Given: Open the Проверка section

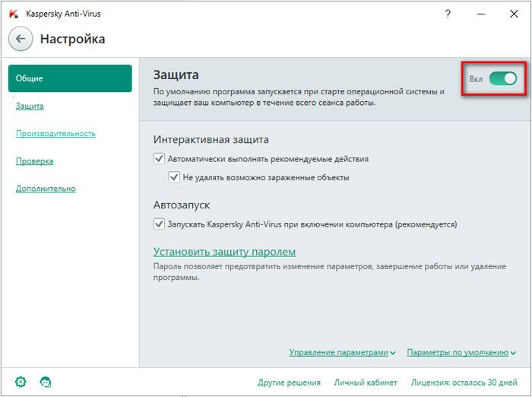Looking at the screenshot, I should pyautogui.click(x=35, y=161).
